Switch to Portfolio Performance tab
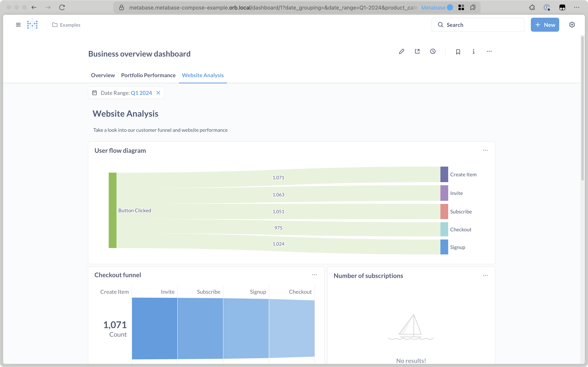 coord(148,75)
